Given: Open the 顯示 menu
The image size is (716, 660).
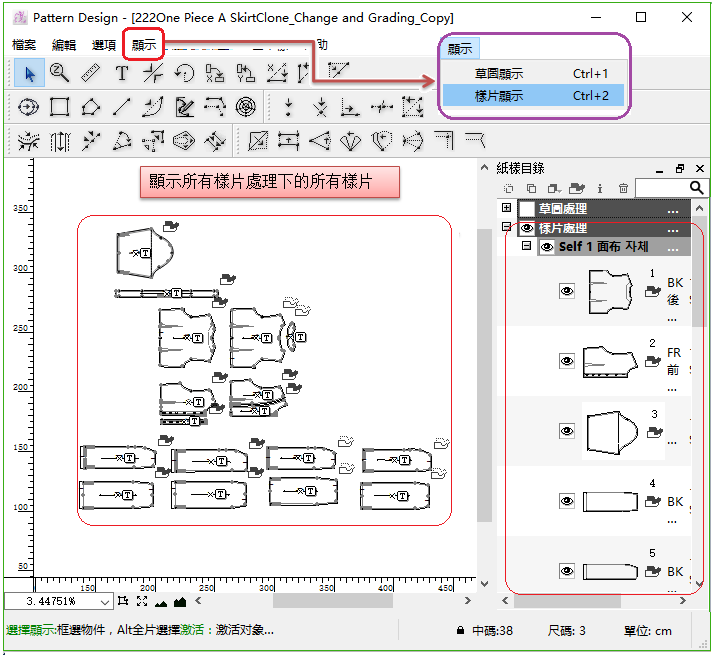Looking at the screenshot, I should click(144, 45).
